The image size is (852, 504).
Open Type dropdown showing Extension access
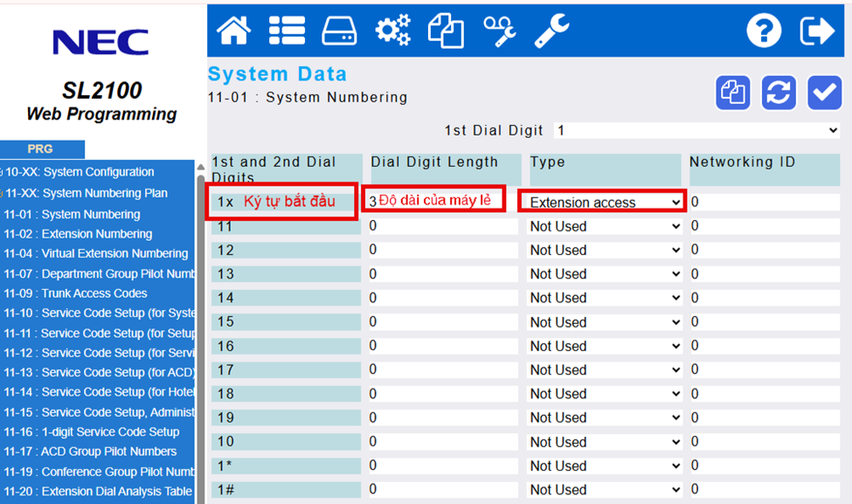pos(604,203)
